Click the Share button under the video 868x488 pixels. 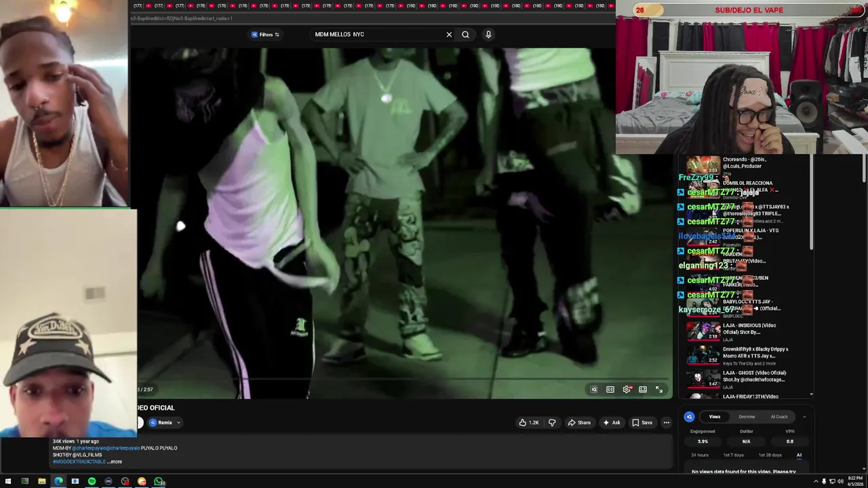click(x=579, y=423)
